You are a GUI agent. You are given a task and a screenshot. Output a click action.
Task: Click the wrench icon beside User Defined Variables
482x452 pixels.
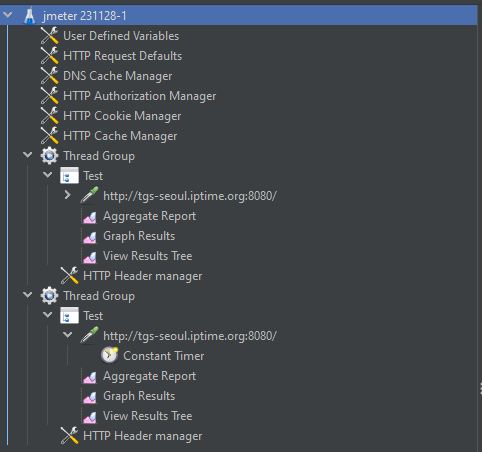49,36
